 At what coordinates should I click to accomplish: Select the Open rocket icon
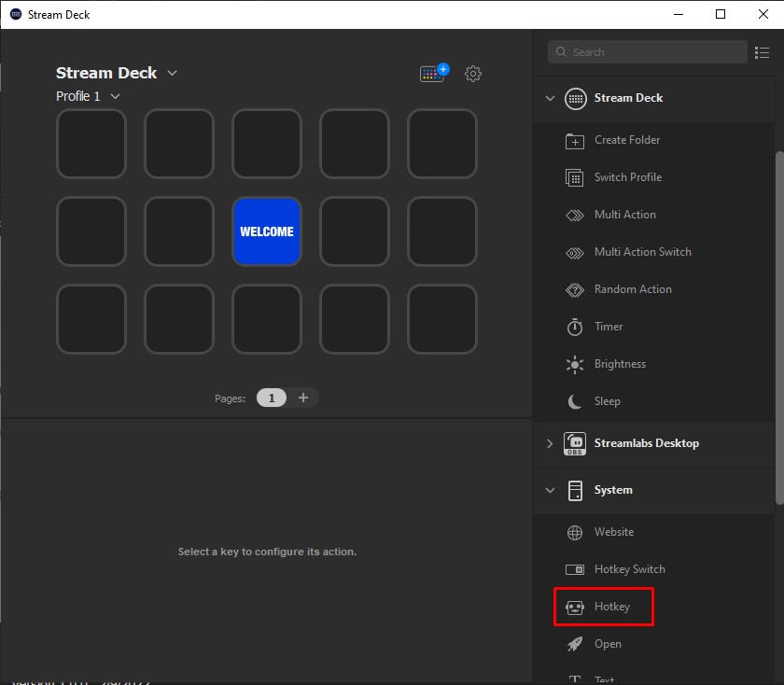(575, 644)
